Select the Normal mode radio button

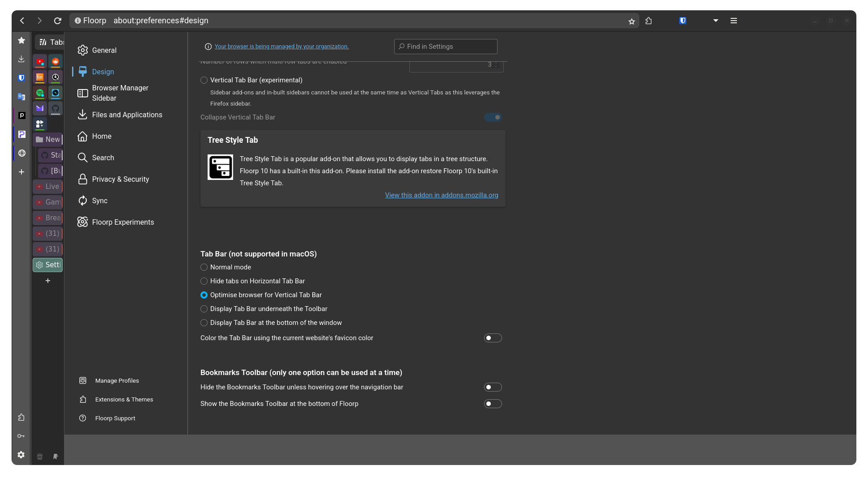tap(204, 267)
